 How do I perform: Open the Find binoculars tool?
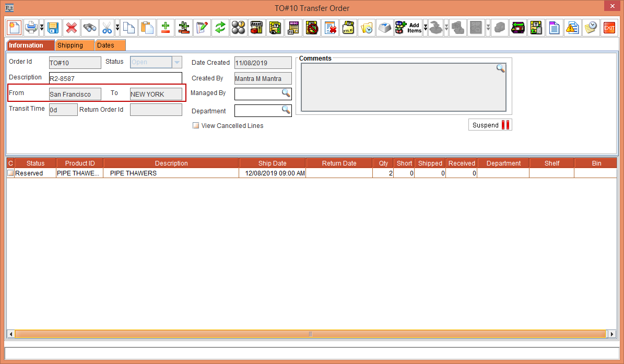tap(90, 28)
